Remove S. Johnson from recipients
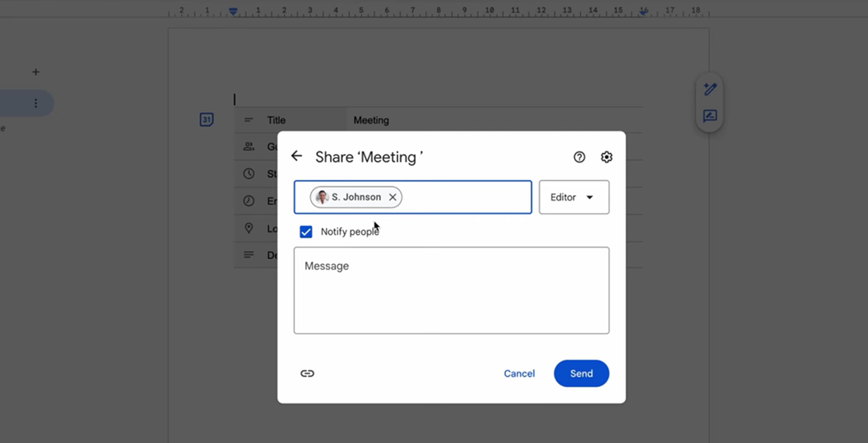868x443 pixels. (393, 198)
